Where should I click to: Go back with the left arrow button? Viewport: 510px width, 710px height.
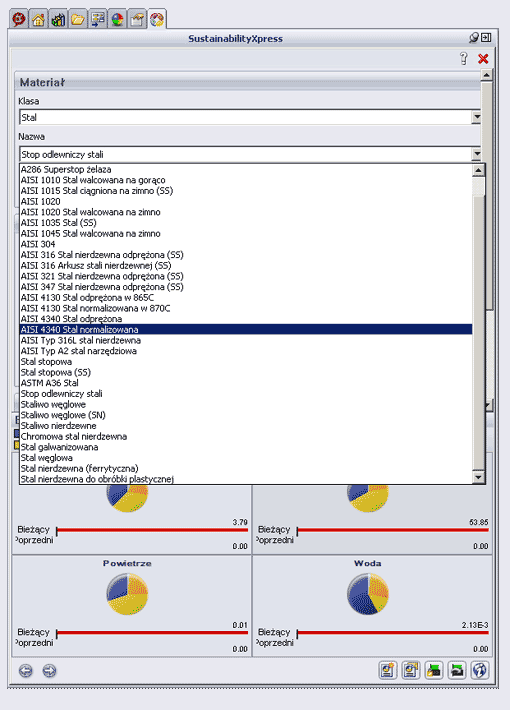coord(26,671)
